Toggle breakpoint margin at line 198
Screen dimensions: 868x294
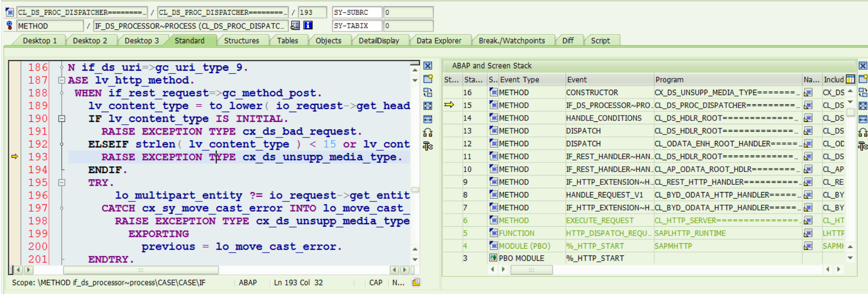point(15,221)
